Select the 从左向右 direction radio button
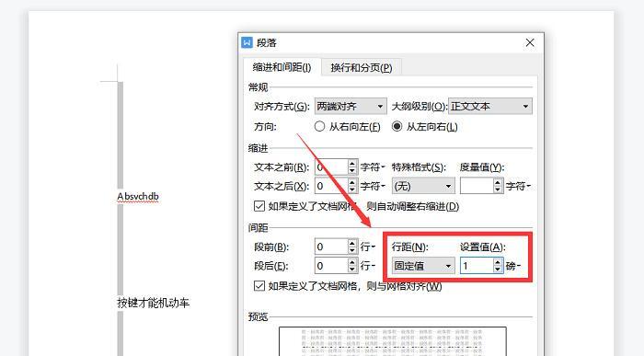 (397, 126)
